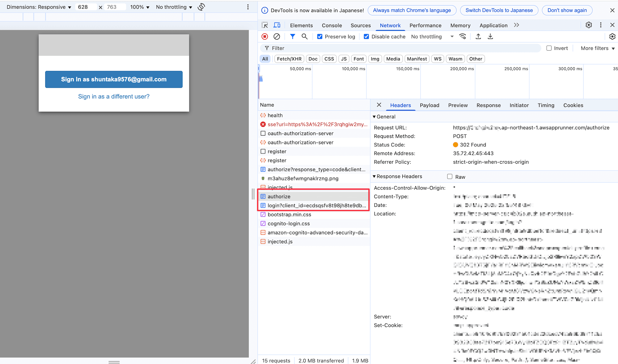
Task: Click the language notification info icon
Action: [265, 10]
